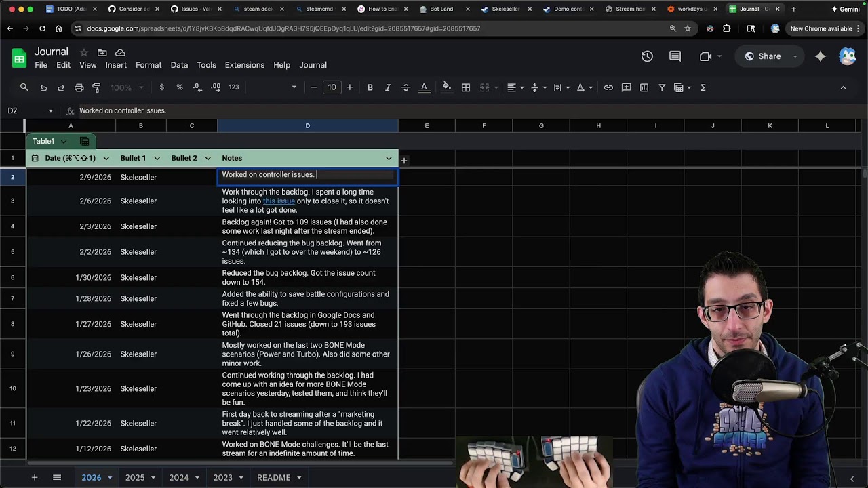Open Bullet 1 column dropdown
The image size is (868, 488).
pos(157,158)
